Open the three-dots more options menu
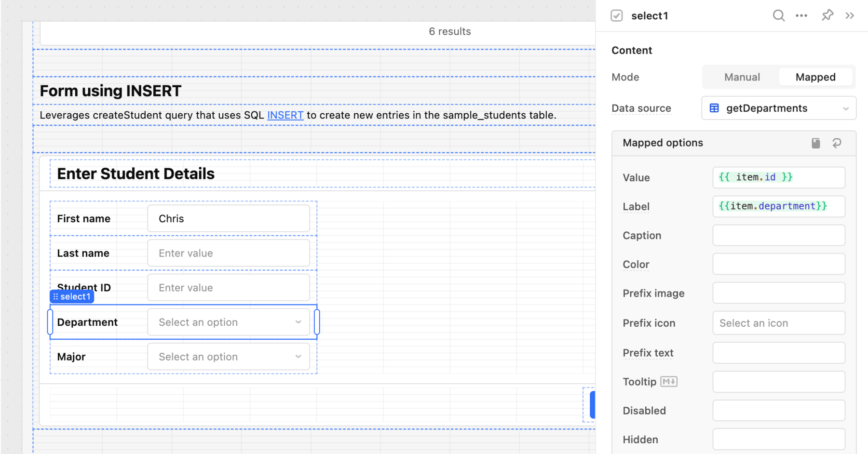This screenshot has width=868, height=454. coord(801,15)
